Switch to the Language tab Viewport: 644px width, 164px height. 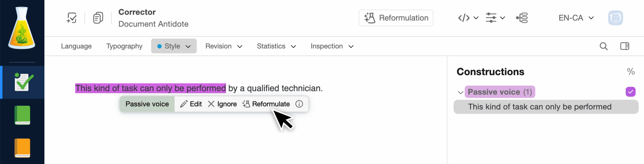coord(76,46)
